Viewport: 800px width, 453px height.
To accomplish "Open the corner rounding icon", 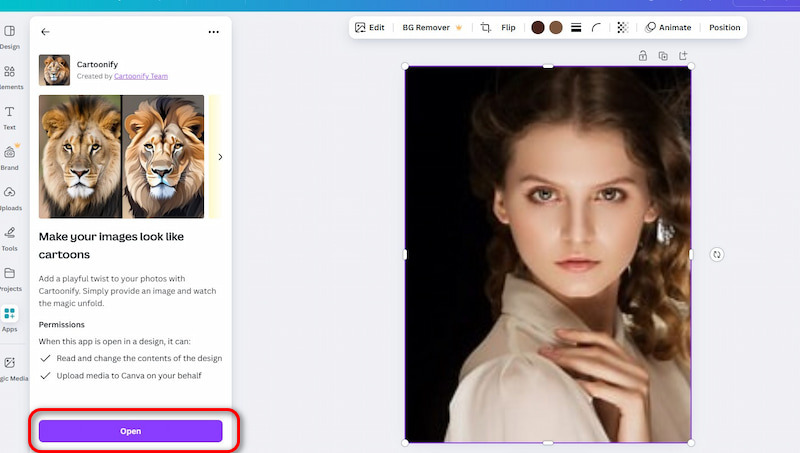I will (x=596, y=28).
